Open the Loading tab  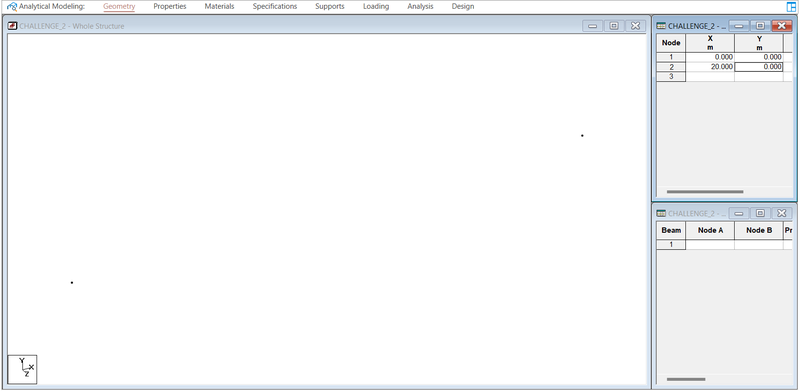[376, 7]
